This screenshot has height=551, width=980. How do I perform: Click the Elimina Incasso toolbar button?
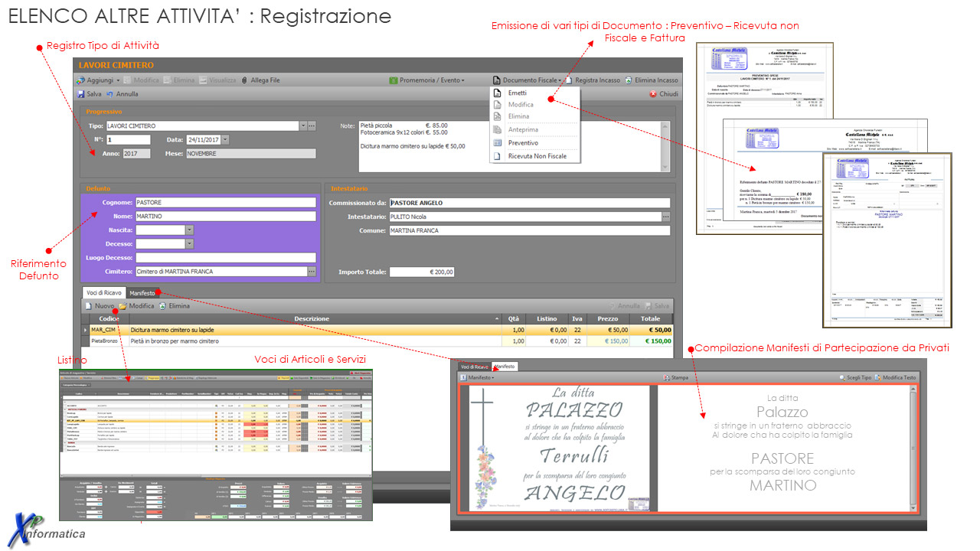[x=652, y=80]
